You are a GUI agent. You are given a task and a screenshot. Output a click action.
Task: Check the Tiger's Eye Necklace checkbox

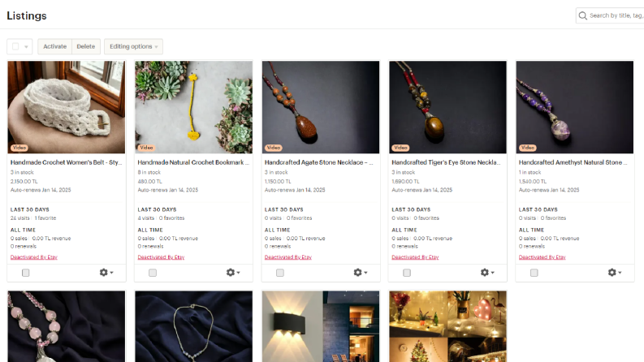pos(407,273)
